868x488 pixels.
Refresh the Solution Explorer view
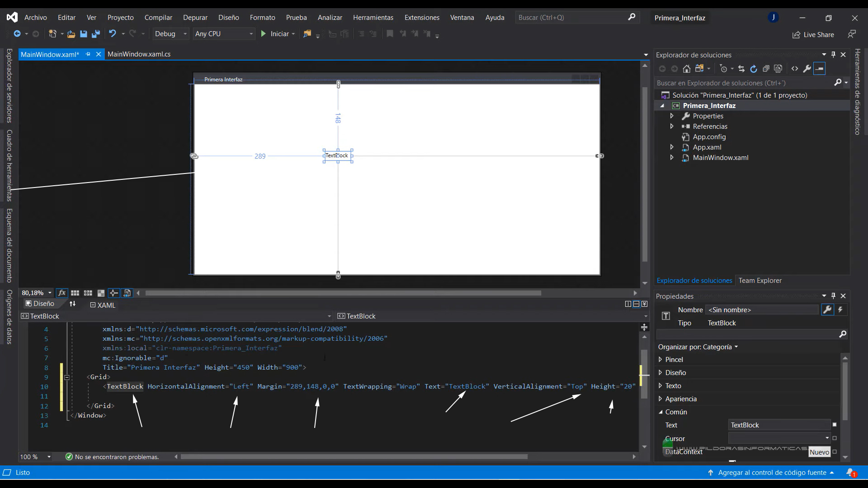(754, 69)
